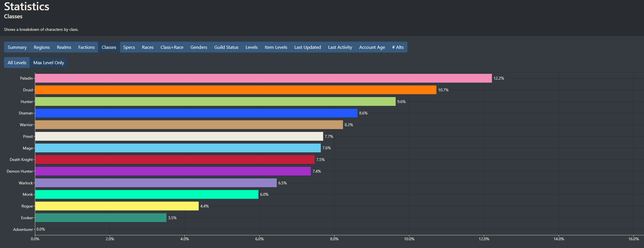Screen dimensions: 644x248
Task: Select the purple Demon Hunter bar
Action: click(173, 171)
